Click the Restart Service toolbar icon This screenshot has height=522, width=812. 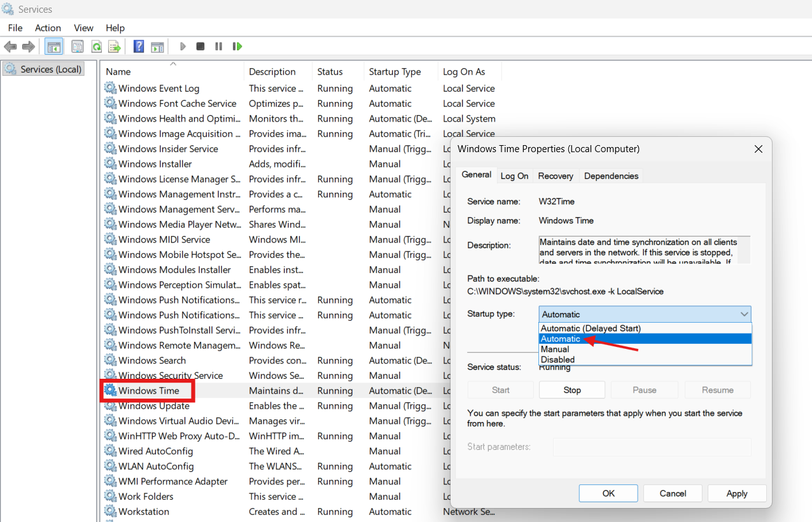tap(237, 46)
